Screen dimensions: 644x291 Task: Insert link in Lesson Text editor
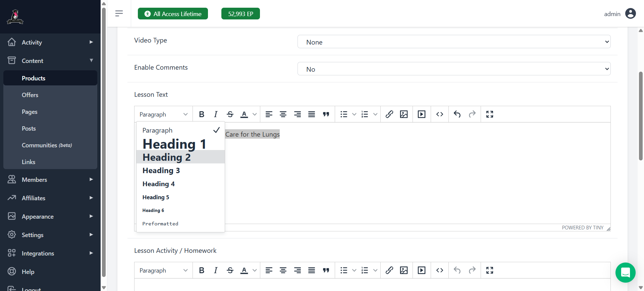point(389,115)
